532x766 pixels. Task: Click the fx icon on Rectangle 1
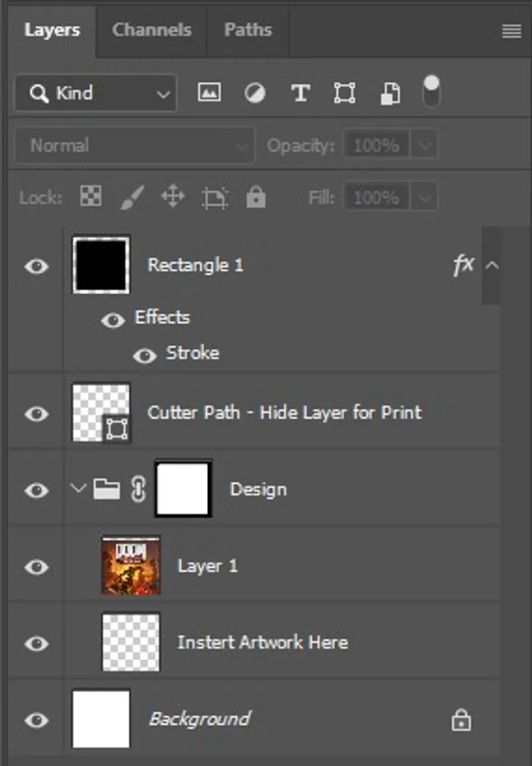tap(464, 264)
